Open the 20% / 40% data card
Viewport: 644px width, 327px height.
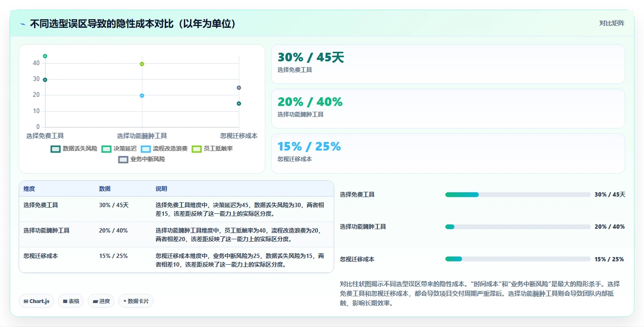pos(448,109)
